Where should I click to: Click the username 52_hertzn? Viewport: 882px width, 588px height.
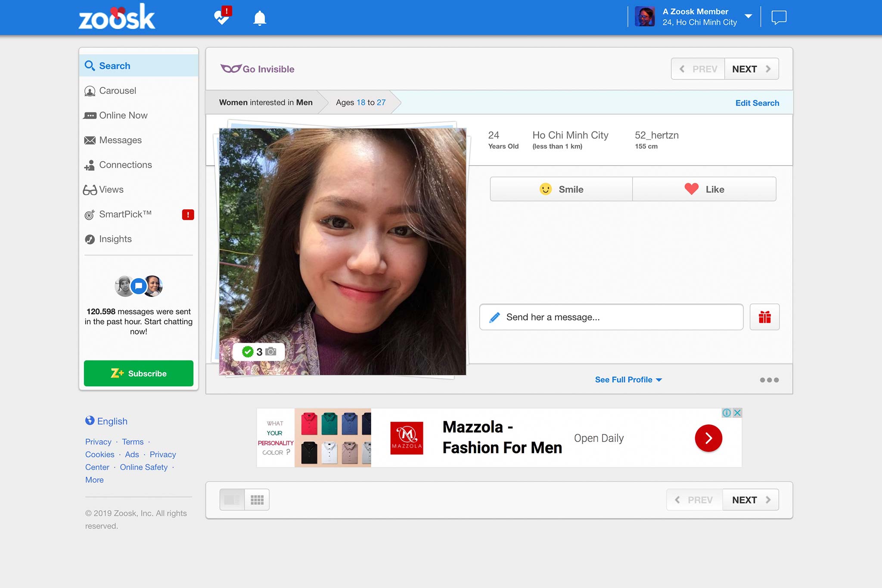(x=656, y=135)
